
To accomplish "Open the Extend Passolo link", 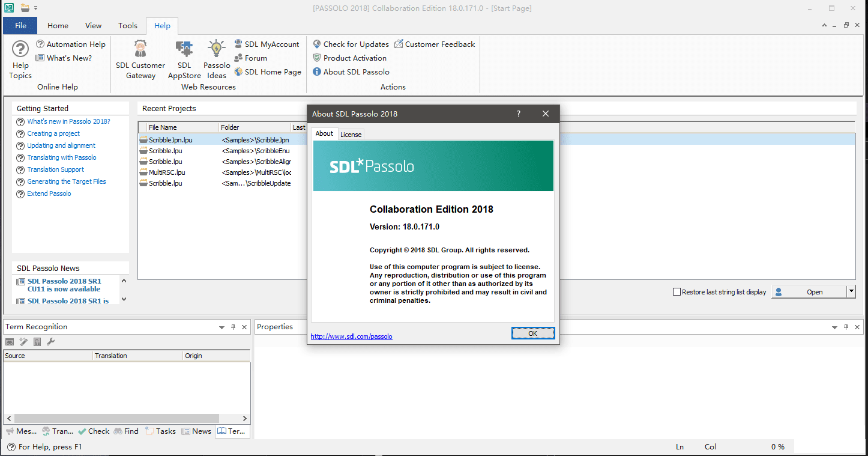I will tap(49, 193).
